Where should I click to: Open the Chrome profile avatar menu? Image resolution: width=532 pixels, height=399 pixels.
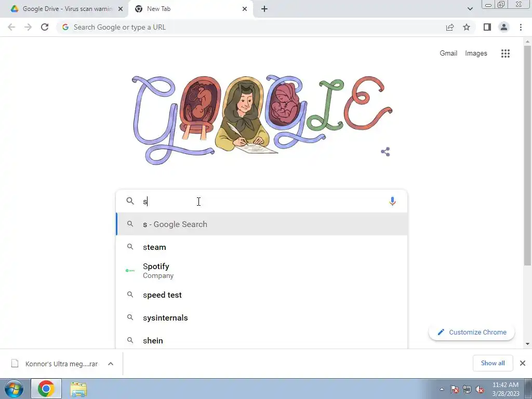pyautogui.click(x=504, y=27)
